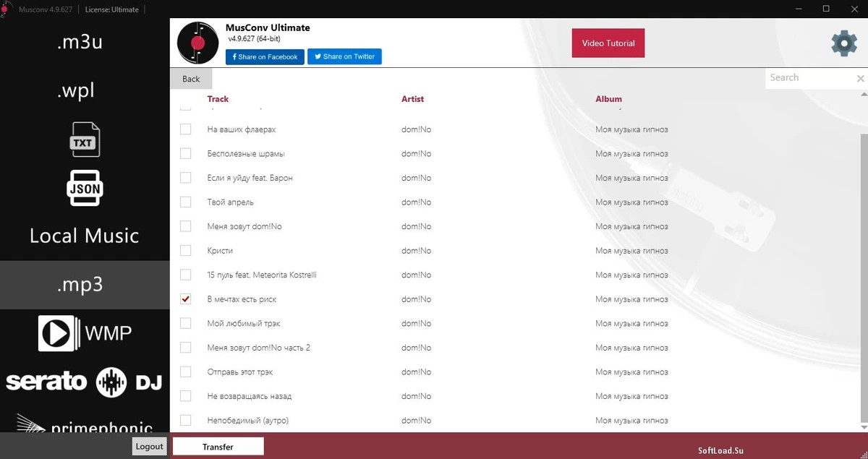The image size is (868, 459).
Task: Select track title На ваших флаерах
Action: (x=242, y=129)
